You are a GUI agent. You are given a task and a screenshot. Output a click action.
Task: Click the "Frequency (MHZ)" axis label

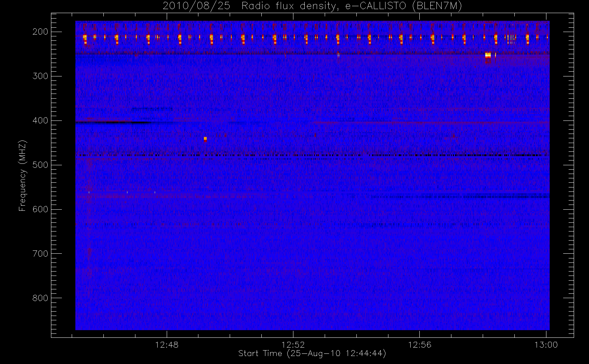point(23,175)
